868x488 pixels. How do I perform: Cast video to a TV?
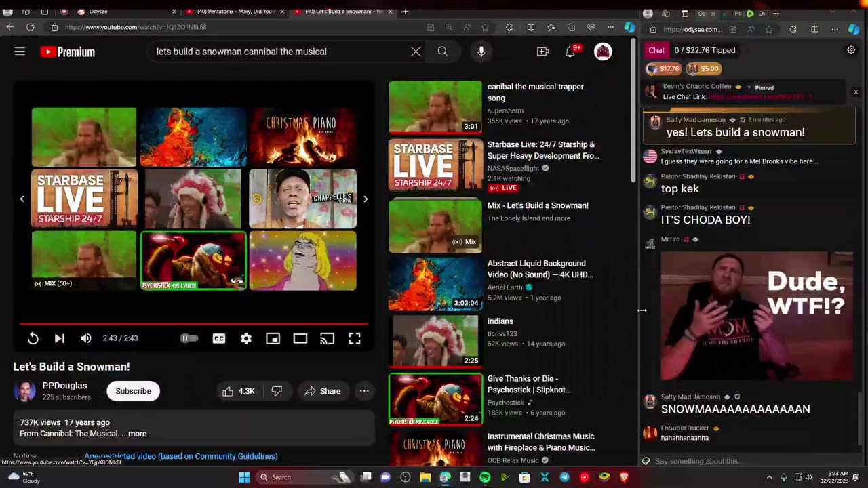click(328, 338)
